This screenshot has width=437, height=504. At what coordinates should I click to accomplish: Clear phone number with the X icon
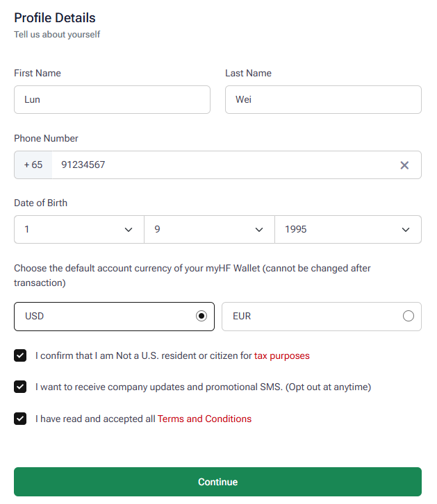tap(404, 165)
